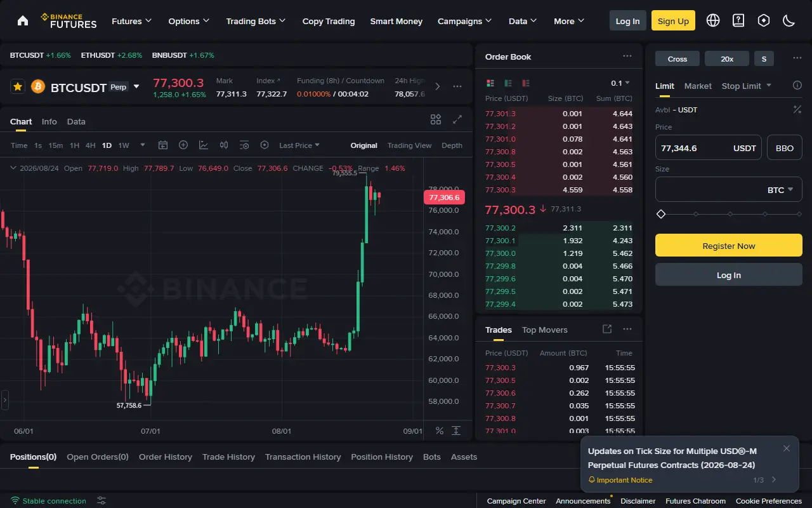The height and width of the screenshot is (508, 812).
Task: Click the order size slider handle
Action: pyautogui.click(x=661, y=214)
